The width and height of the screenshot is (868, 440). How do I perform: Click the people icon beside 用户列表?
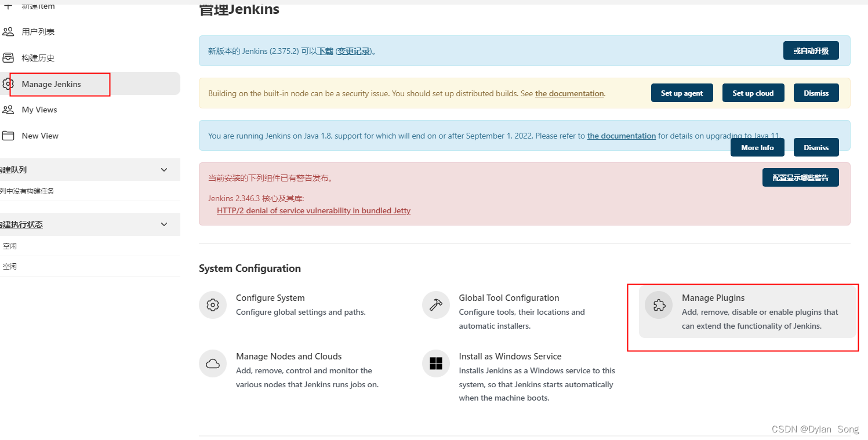coord(8,32)
